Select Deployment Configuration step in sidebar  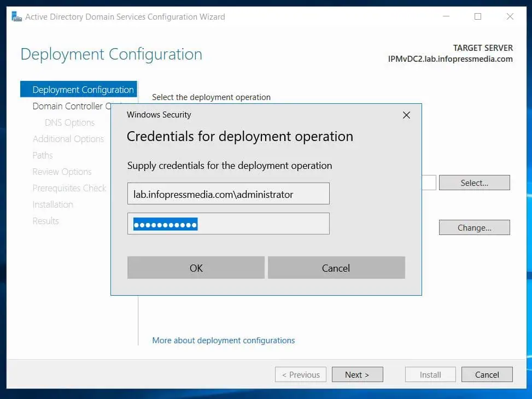click(79, 89)
